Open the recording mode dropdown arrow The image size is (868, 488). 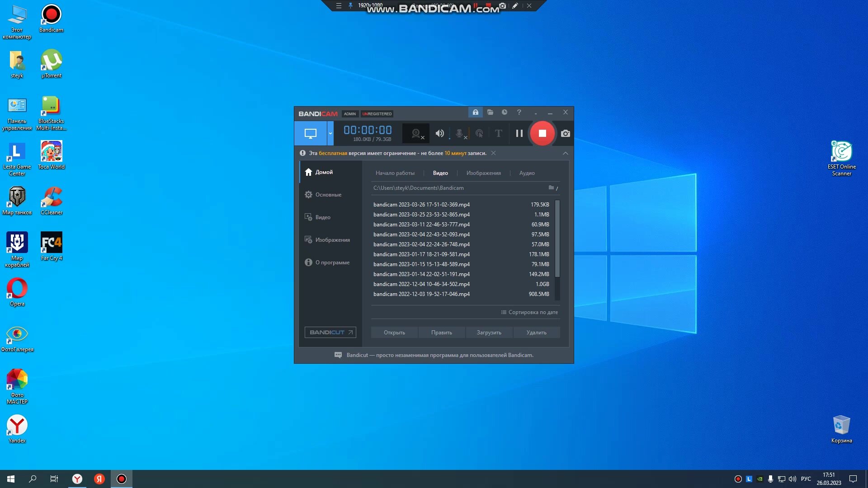click(330, 133)
